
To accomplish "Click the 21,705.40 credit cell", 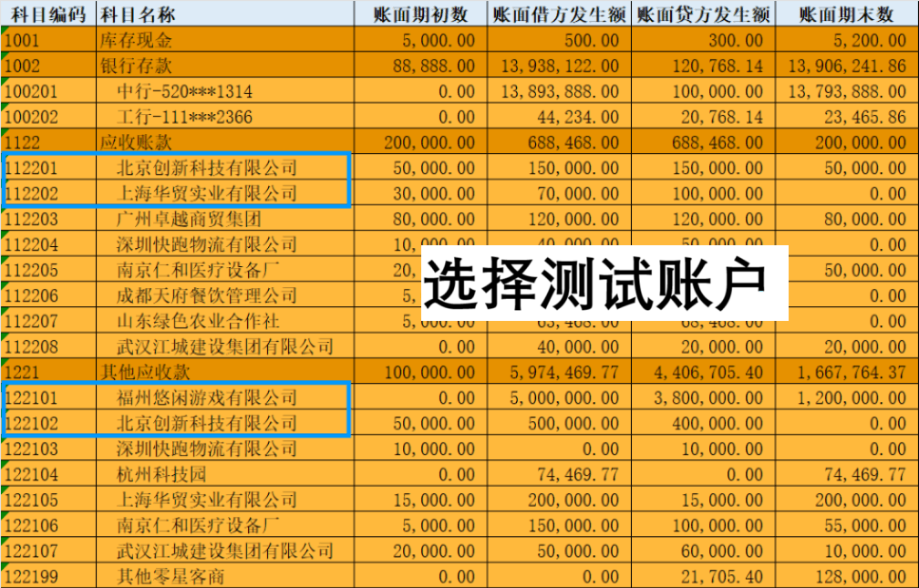I will pyautogui.click(x=703, y=576).
